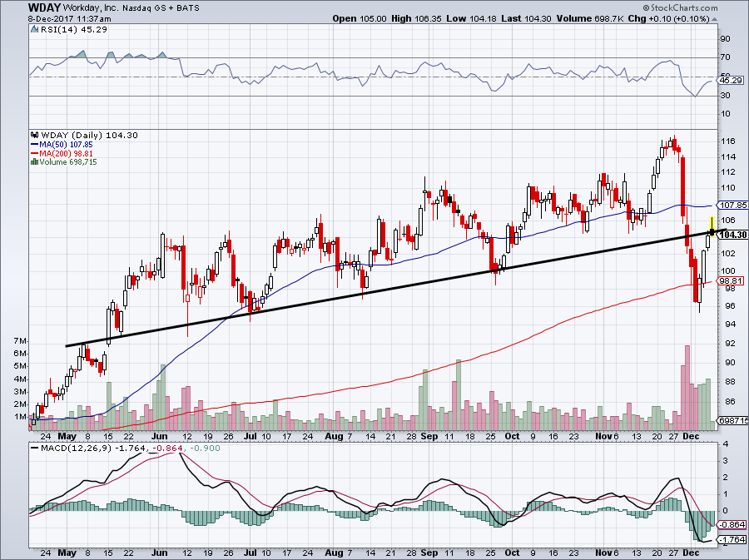Click the Low 104.18 value
749x560 pixels.
click(x=472, y=18)
